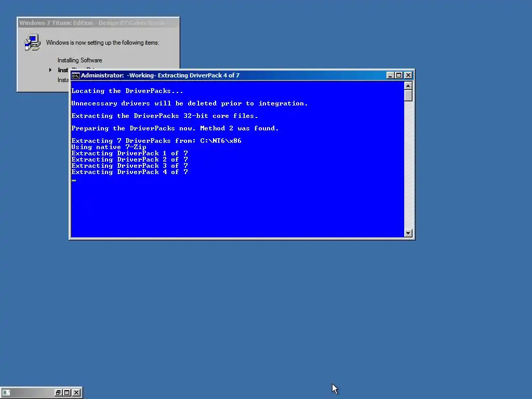The height and width of the screenshot is (399, 532).
Task: Click the console scrollbar up arrow
Action: click(x=408, y=86)
